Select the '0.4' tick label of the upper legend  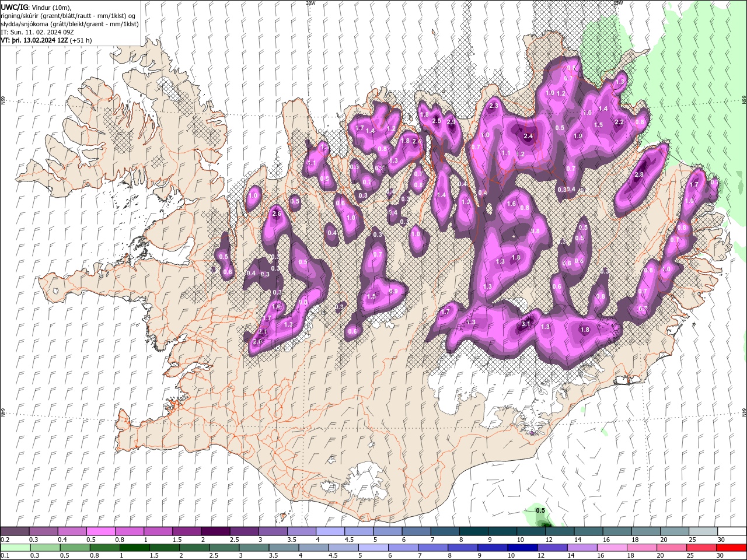(62, 540)
